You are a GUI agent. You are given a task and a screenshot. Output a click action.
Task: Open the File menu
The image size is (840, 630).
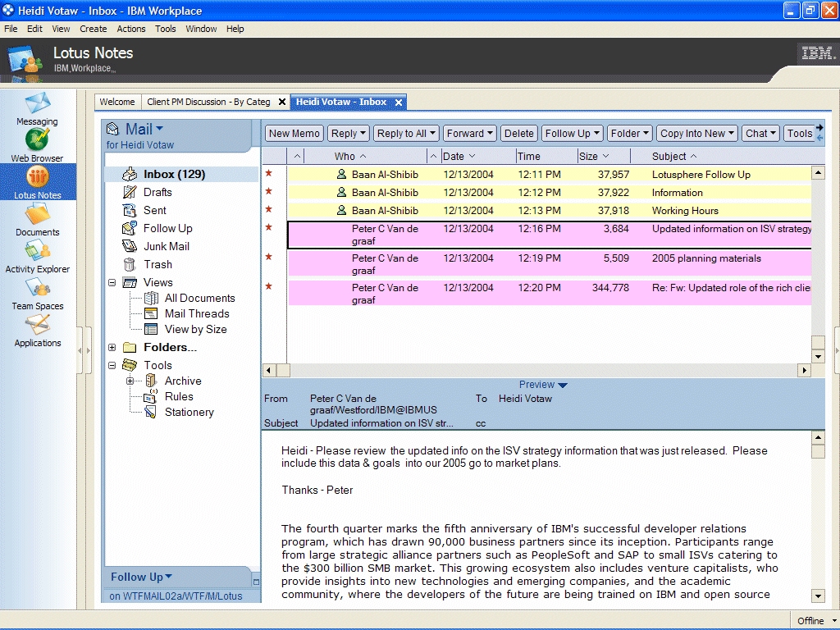tap(11, 29)
